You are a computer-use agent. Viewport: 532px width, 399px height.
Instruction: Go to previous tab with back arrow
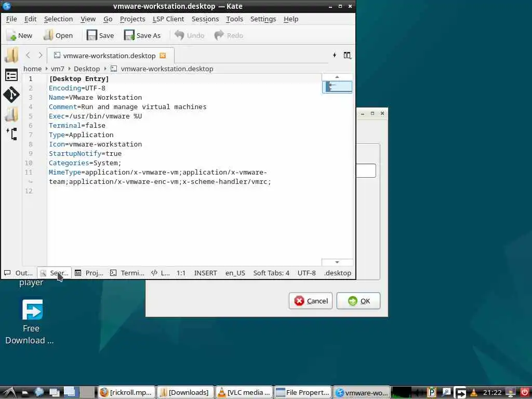pyautogui.click(x=28, y=55)
